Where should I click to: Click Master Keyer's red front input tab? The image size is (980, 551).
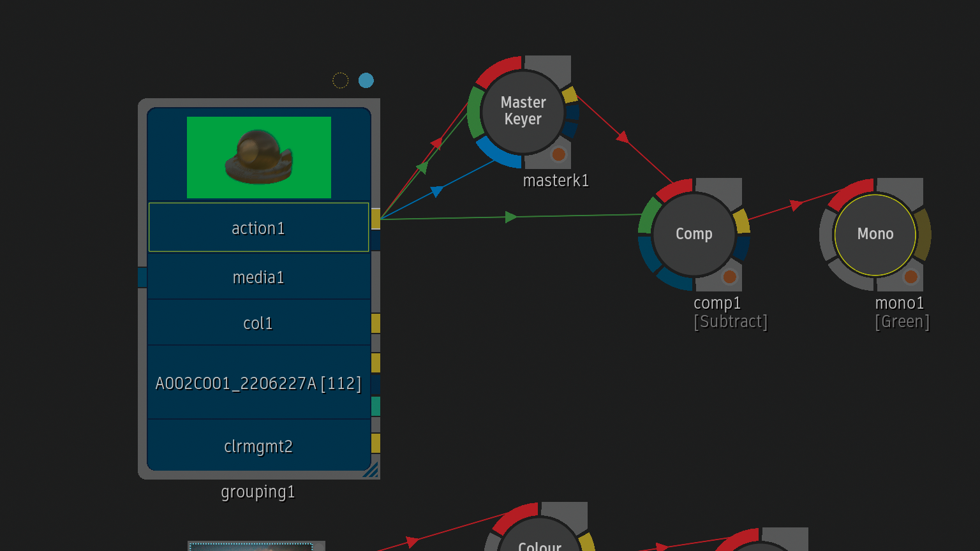click(x=500, y=71)
